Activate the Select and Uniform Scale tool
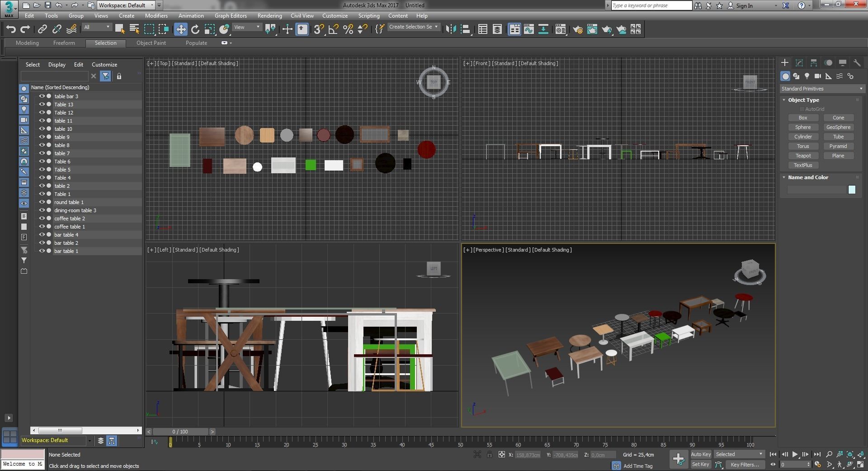The image size is (868, 471). tap(210, 29)
